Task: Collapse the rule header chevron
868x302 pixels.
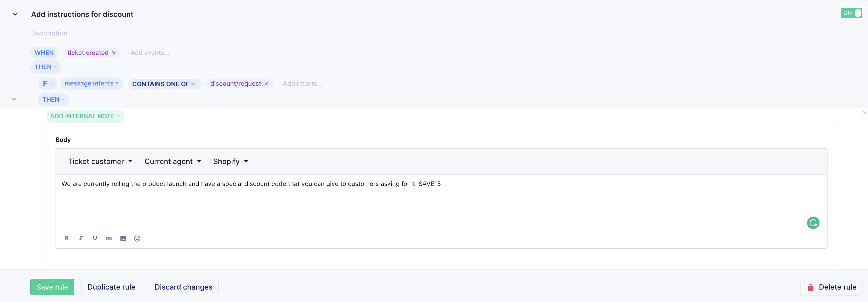Action: [x=15, y=15]
